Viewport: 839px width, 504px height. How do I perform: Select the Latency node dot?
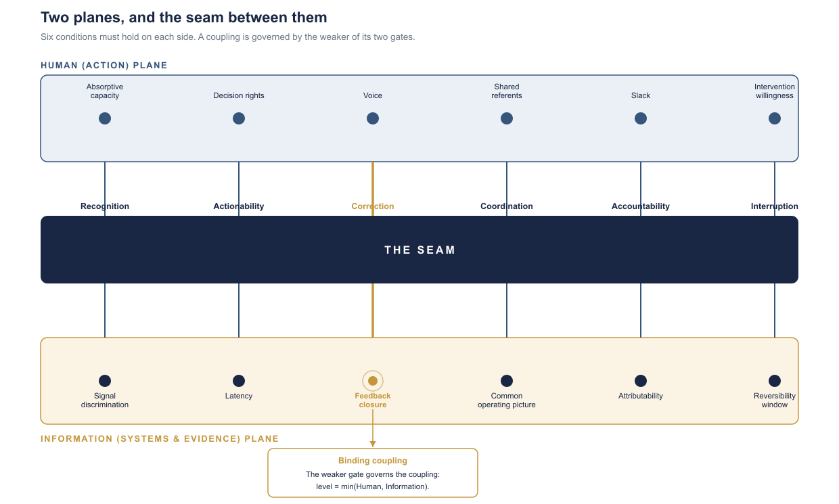click(x=239, y=381)
